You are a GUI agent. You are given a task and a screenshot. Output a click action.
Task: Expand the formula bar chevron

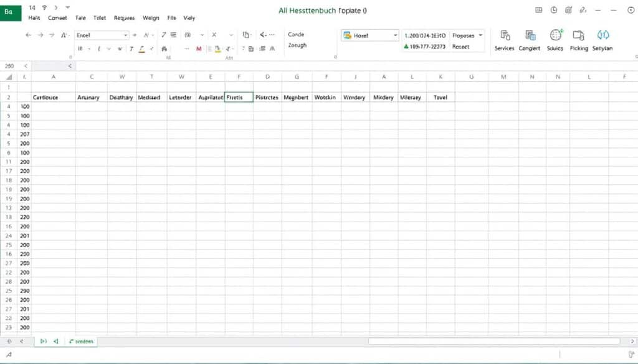pyautogui.click(x=70, y=66)
